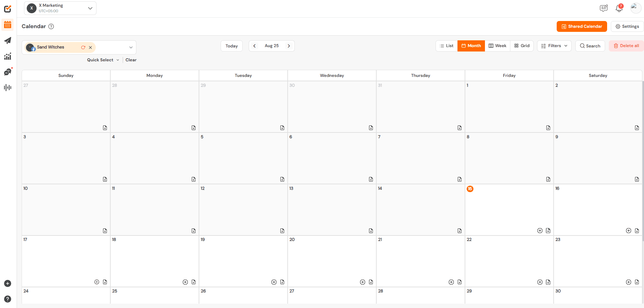Image resolution: width=644 pixels, height=308 pixels.
Task: Click the Search button
Action: tap(590, 46)
